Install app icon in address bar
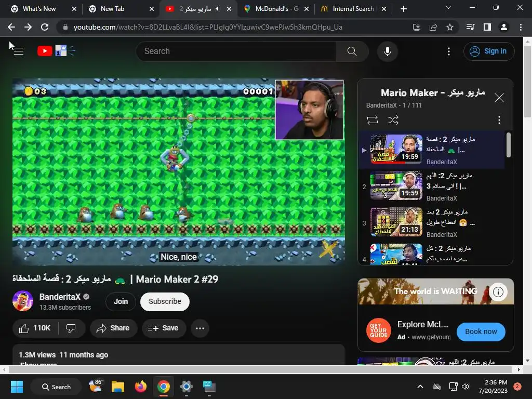The image size is (532, 399). tap(416, 27)
